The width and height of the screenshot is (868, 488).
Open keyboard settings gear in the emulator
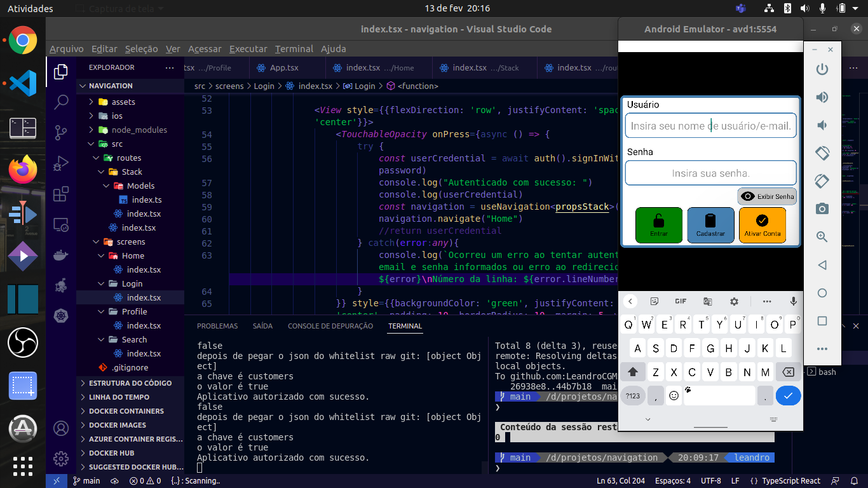tap(734, 302)
